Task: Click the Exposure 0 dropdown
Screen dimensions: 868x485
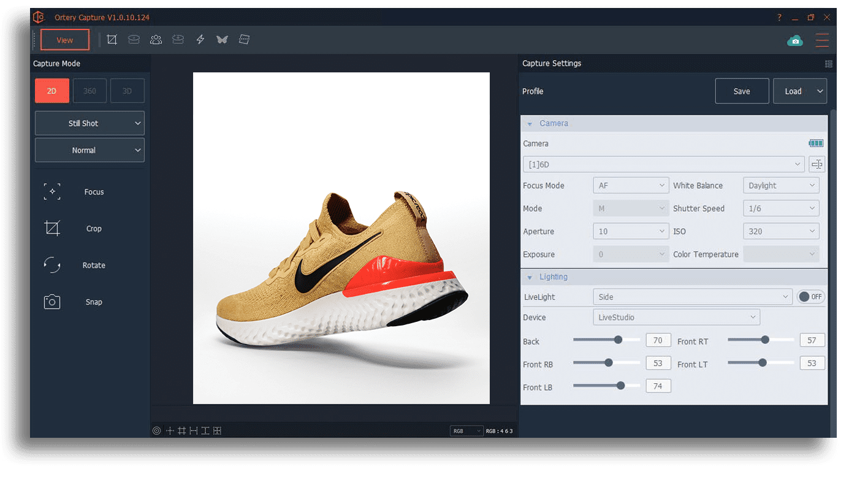Action: [x=631, y=254]
